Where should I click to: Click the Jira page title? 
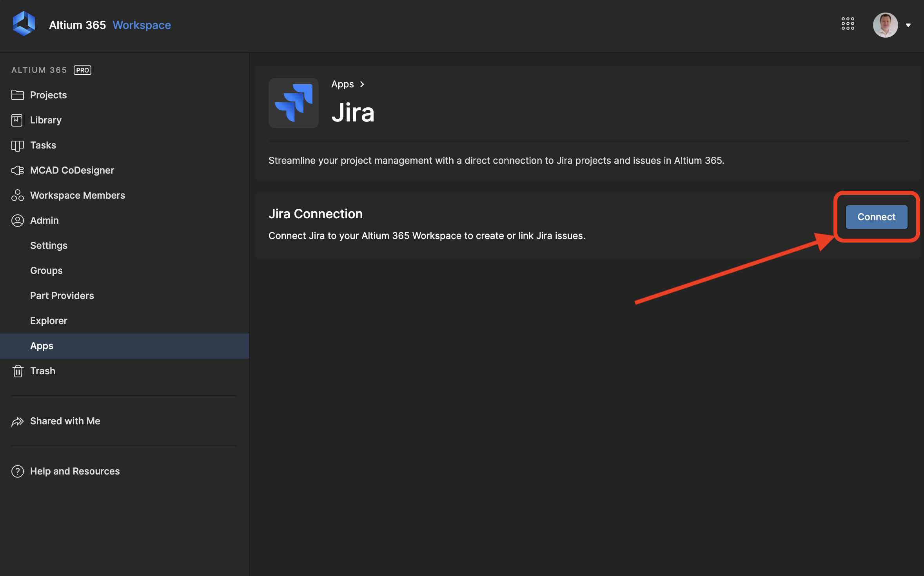point(353,113)
